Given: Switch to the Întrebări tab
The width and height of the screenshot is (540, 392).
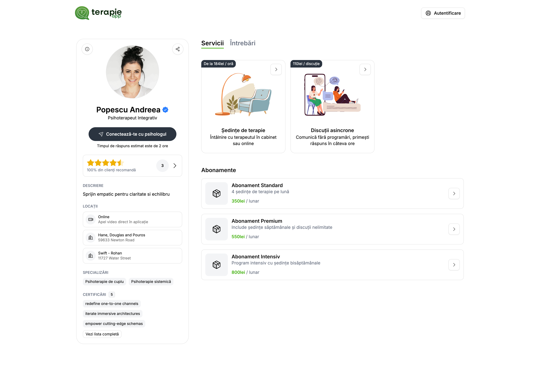Looking at the screenshot, I should pyautogui.click(x=242, y=43).
